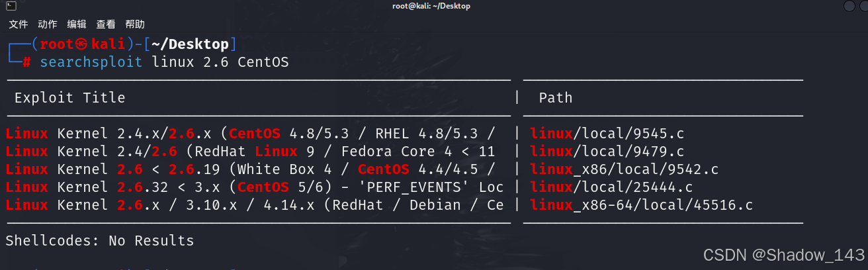The image size is (868, 270).
Task: Click path linux_x86-64/local/45516.c
Action: pos(642,205)
